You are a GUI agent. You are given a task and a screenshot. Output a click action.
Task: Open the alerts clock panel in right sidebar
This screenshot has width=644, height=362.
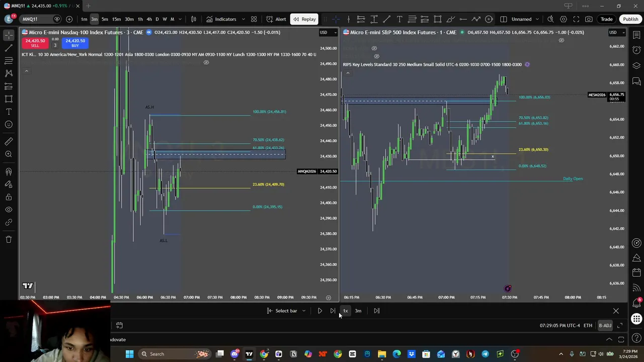[x=636, y=50]
